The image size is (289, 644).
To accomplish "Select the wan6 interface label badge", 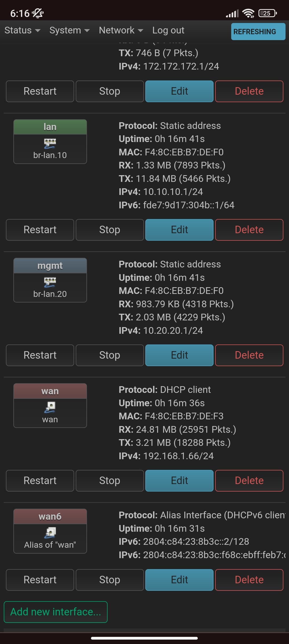I will (x=50, y=516).
